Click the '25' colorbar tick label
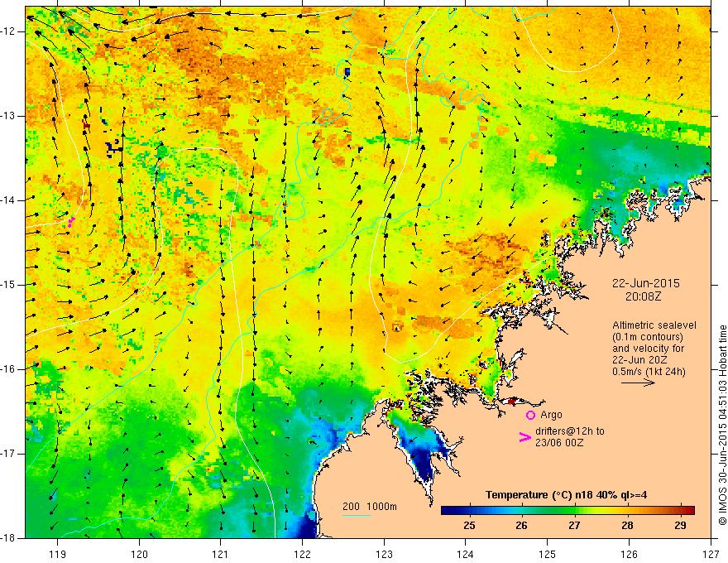This screenshot has height=563, width=728. tap(469, 526)
